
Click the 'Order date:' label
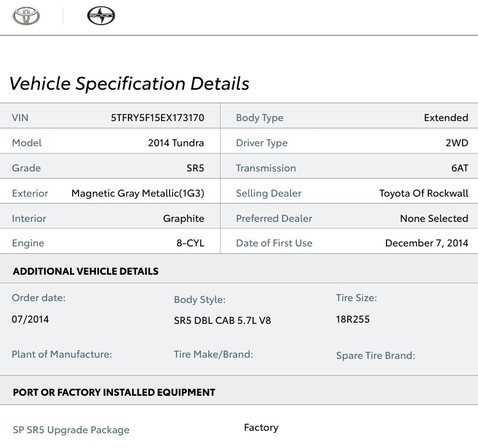coord(39,298)
